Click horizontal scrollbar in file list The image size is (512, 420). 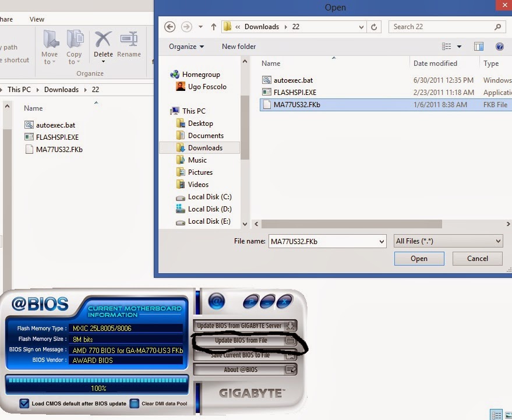point(352,224)
